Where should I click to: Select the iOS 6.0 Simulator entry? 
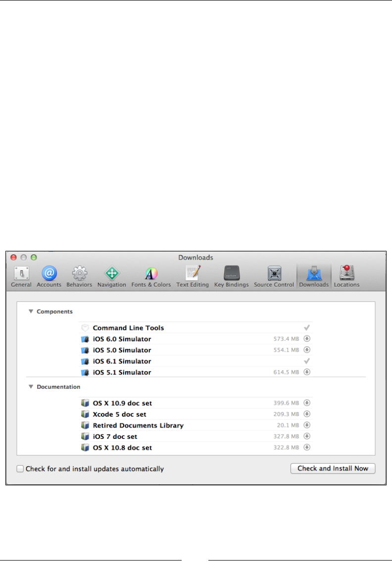(196, 339)
